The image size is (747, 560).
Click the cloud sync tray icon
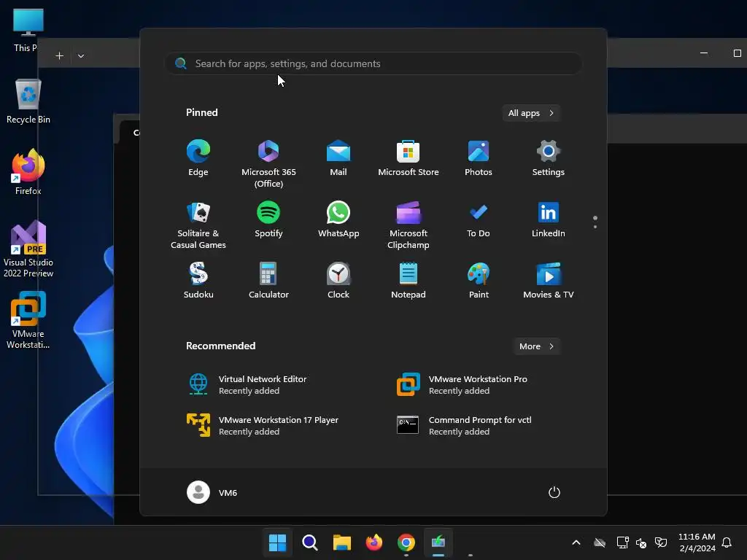point(600,542)
